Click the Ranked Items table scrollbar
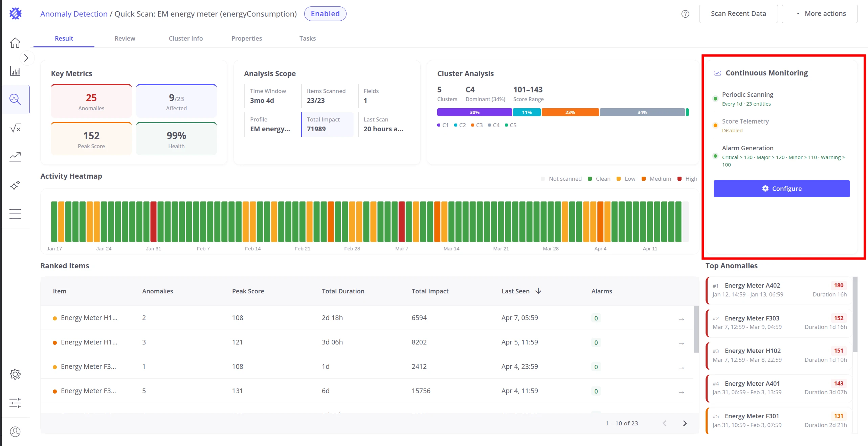 click(696, 329)
